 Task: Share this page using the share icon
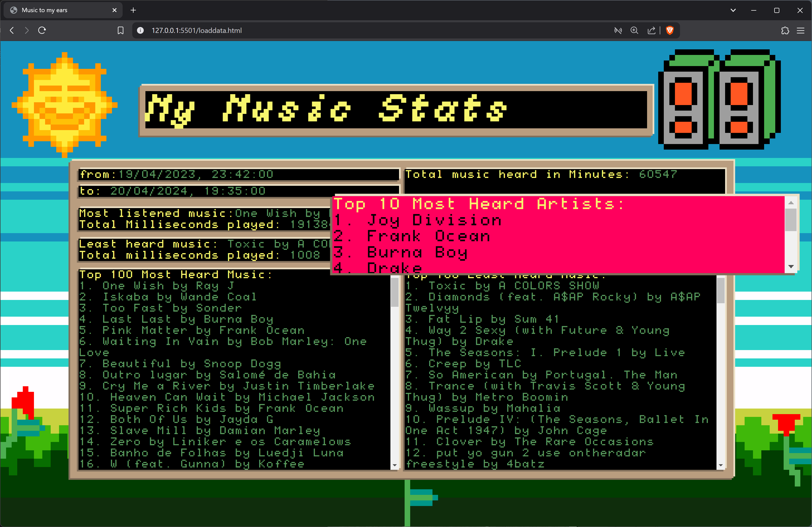(x=651, y=30)
